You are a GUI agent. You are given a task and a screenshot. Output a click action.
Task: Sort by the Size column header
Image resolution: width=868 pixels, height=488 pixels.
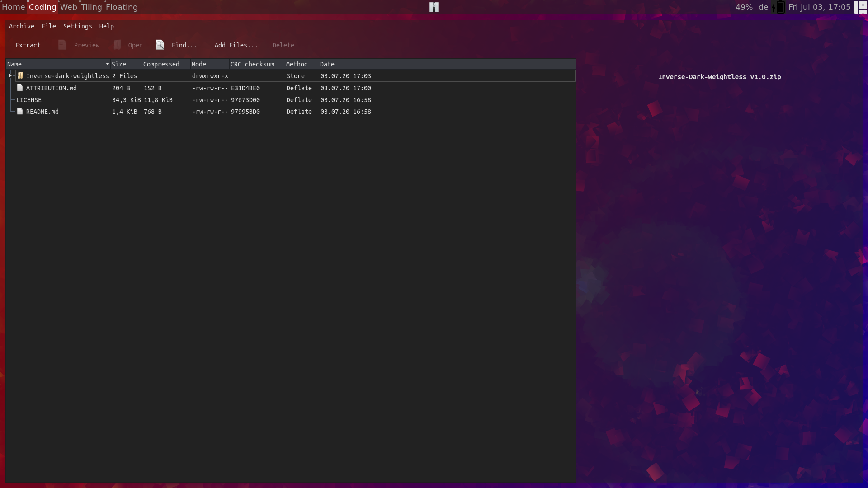119,64
